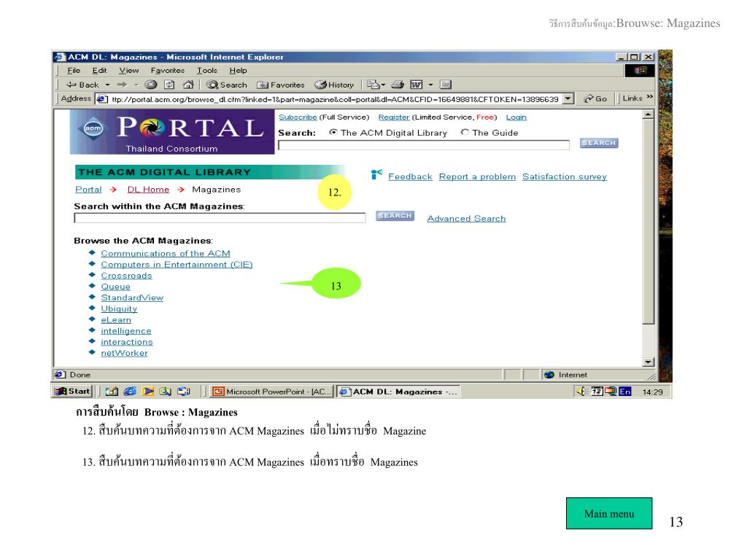Open the address bar dropdown

click(568, 99)
